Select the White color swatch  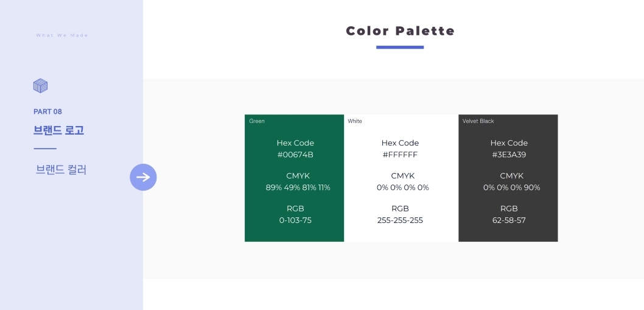pos(401,178)
